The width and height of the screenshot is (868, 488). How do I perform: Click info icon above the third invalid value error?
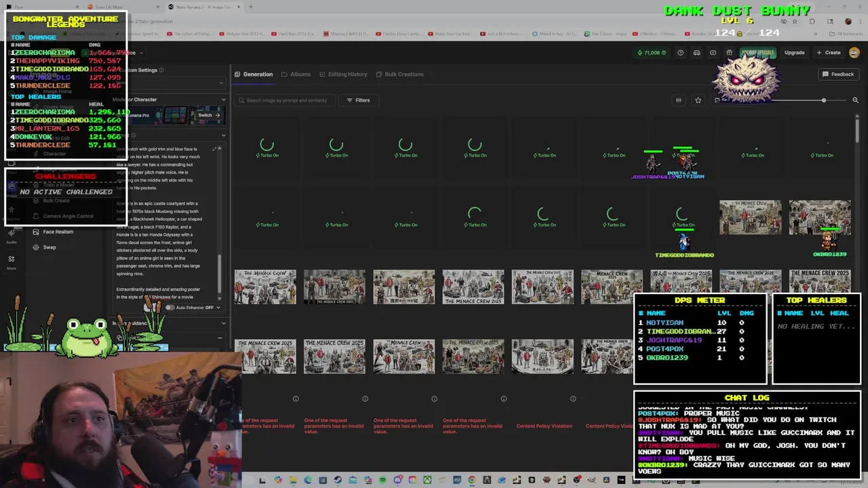click(x=434, y=399)
